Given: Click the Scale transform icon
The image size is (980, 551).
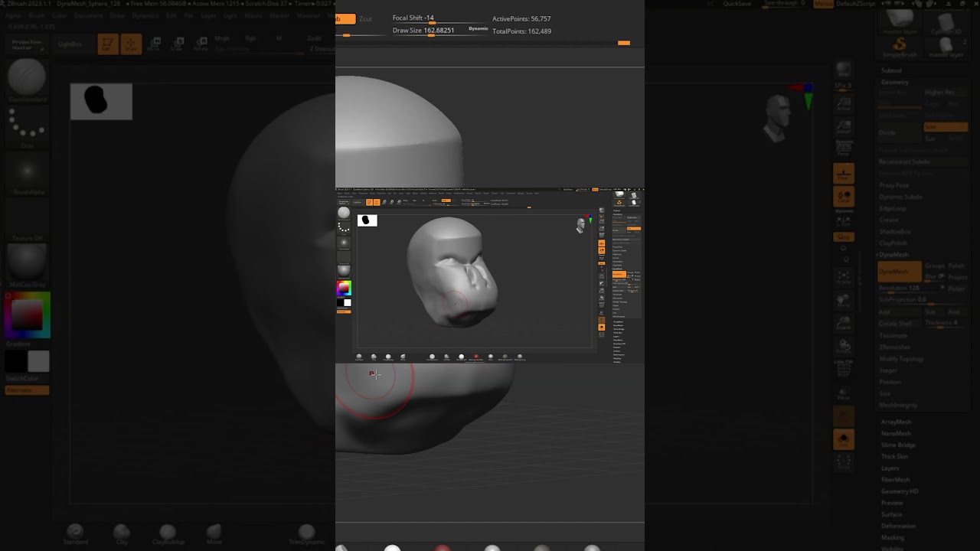Looking at the screenshot, I should (x=177, y=44).
